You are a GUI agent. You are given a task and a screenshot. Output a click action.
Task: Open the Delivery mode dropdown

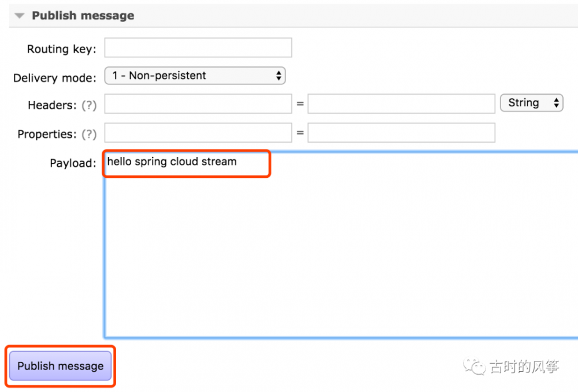(x=195, y=76)
